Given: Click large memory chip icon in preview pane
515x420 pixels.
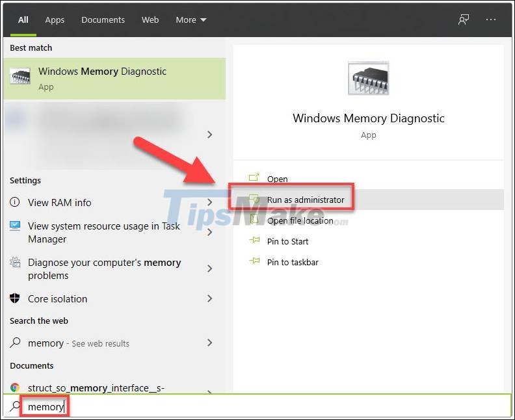Looking at the screenshot, I should pyautogui.click(x=368, y=78).
